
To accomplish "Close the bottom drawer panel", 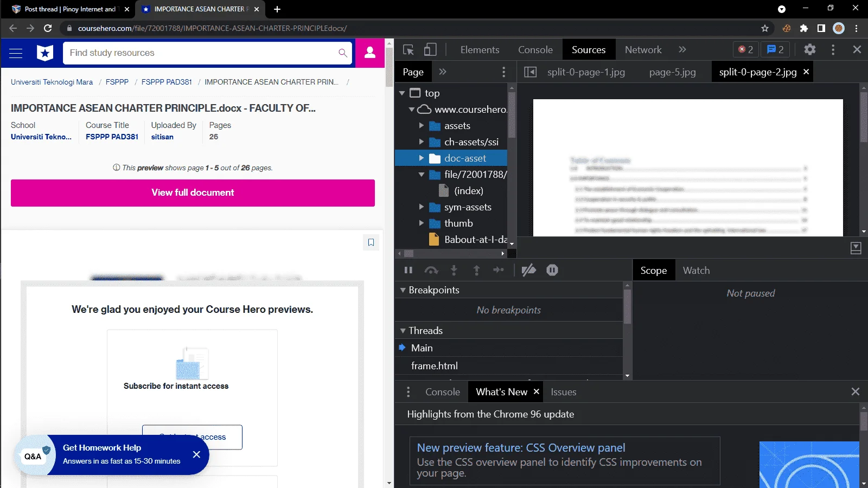I will 856,391.
